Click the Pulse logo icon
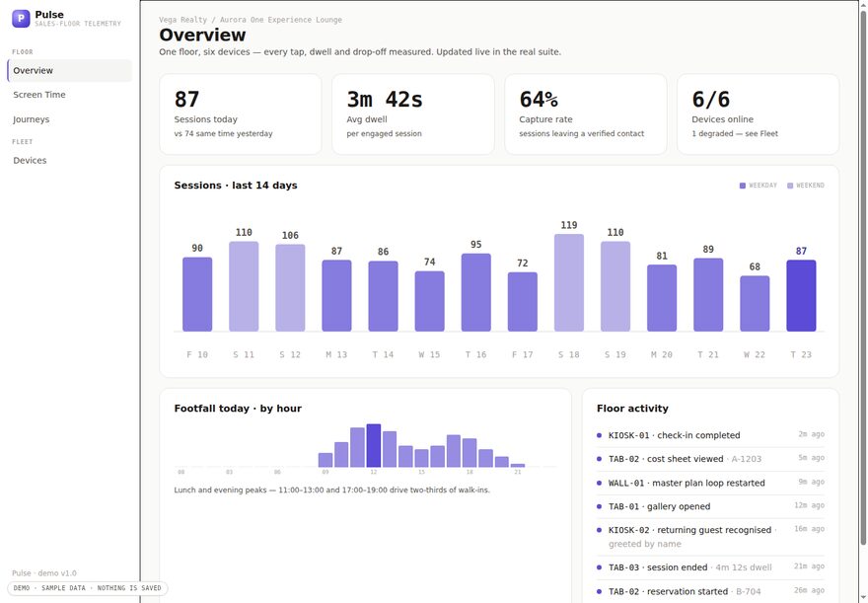This screenshot has width=868, height=603. click(x=21, y=19)
